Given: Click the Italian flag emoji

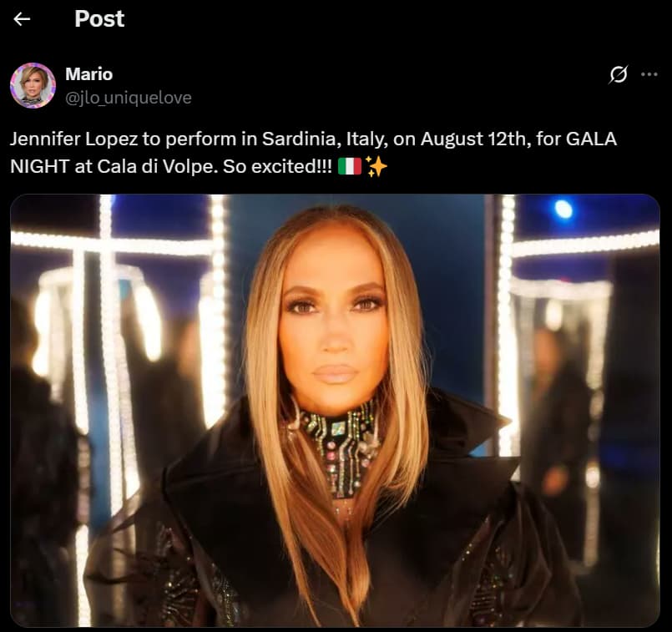Looking at the screenshot, I should [x=349, y=167].
